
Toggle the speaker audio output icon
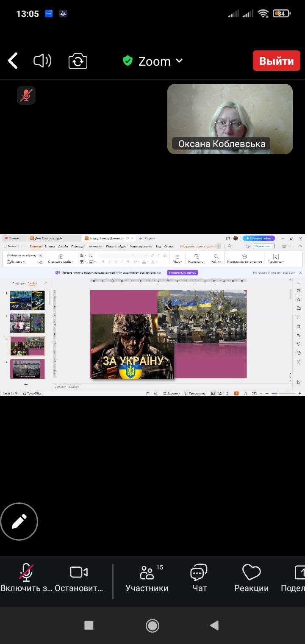coord(42,61)
